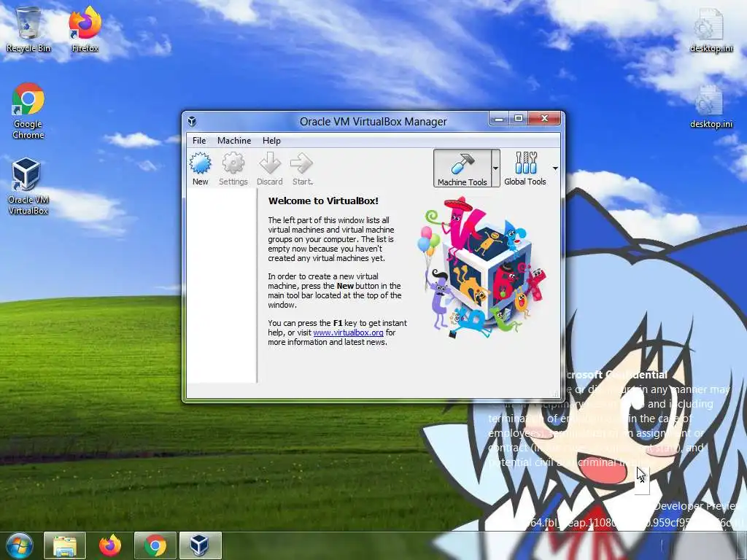Follow the www.virtualbox.org link

click(348, 332)
